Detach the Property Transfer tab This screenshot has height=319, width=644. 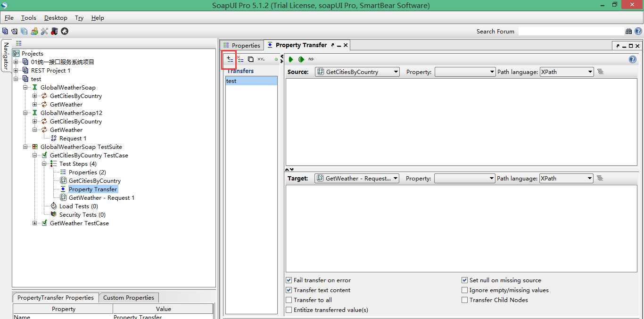(332, 45)
